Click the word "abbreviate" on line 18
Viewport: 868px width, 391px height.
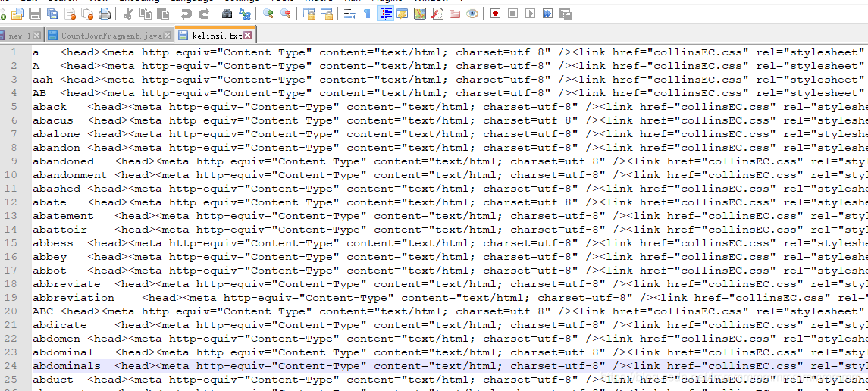coord(67,283)
